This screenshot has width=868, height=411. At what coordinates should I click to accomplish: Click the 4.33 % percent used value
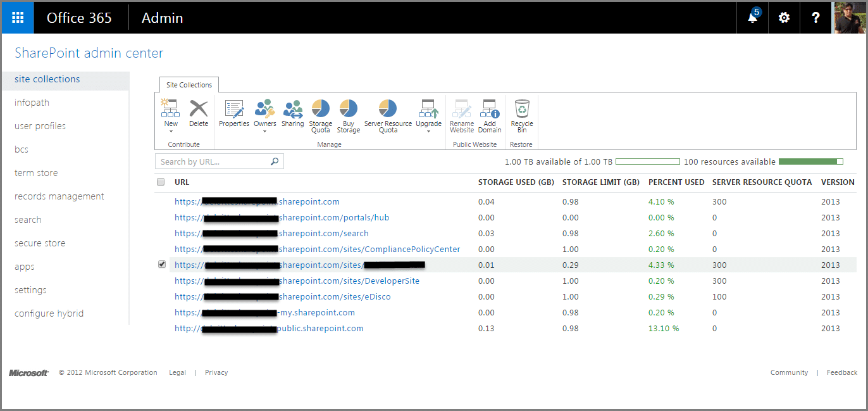coord(661,265)
